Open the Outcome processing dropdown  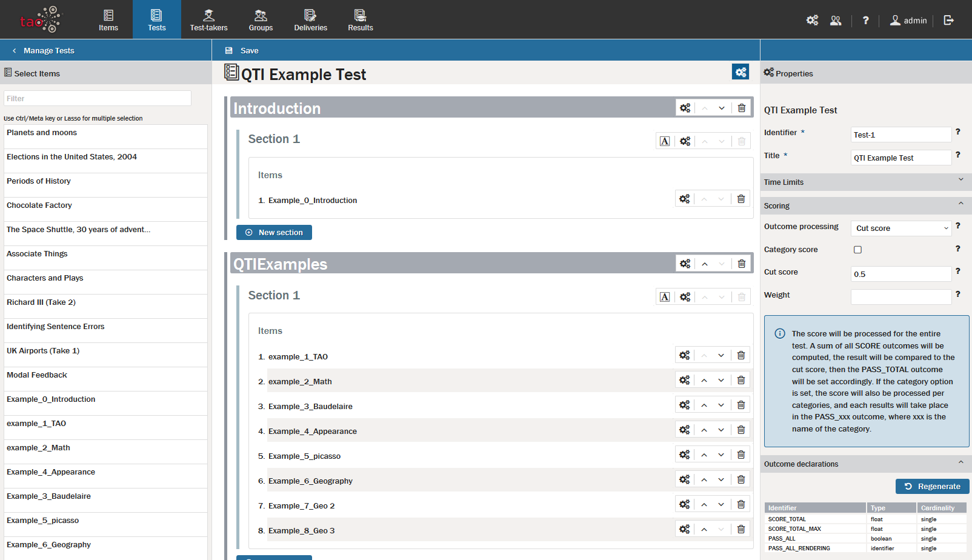coord(900,228)
